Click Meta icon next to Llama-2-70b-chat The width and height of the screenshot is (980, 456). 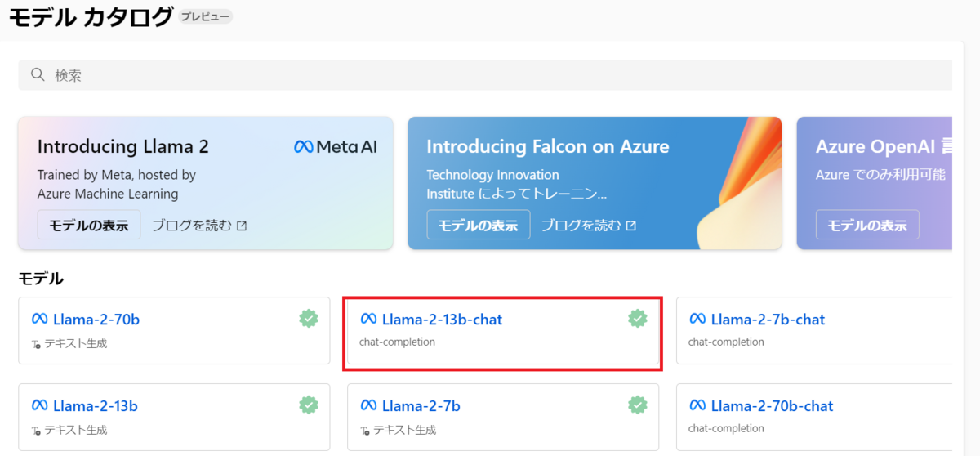pos(698,406)
